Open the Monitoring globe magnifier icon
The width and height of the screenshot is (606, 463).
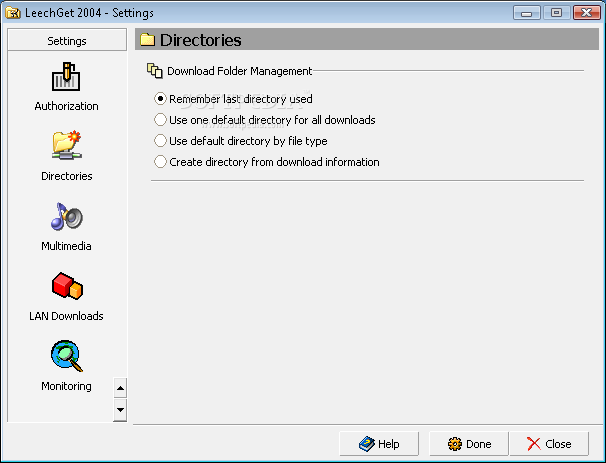pos(67,356)
